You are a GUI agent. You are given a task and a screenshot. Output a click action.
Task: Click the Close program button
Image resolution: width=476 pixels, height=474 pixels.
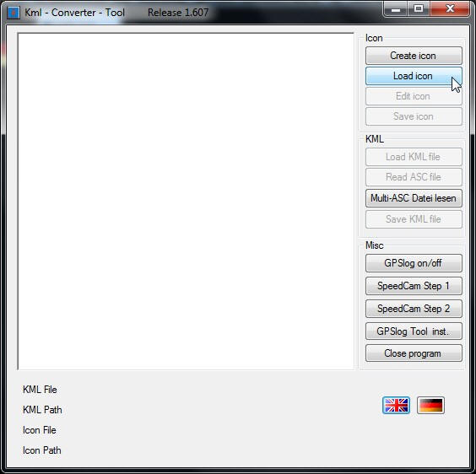tap(414, 353)
